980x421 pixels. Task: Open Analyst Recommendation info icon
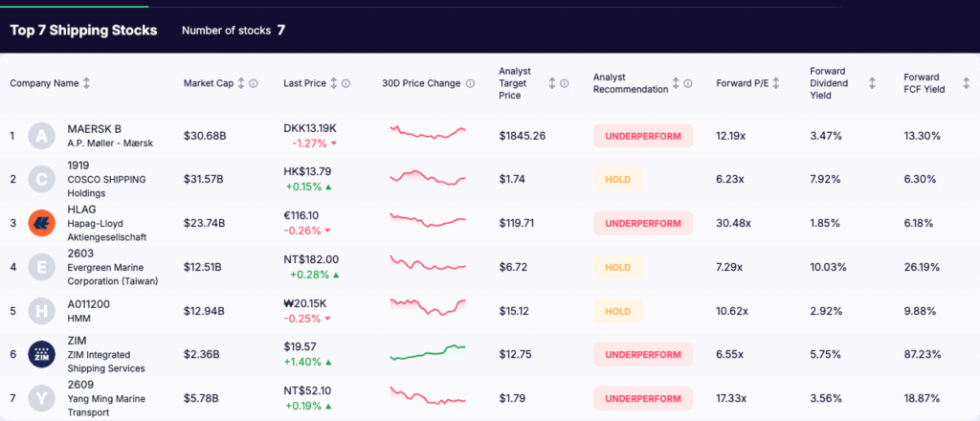pos(688,83)
